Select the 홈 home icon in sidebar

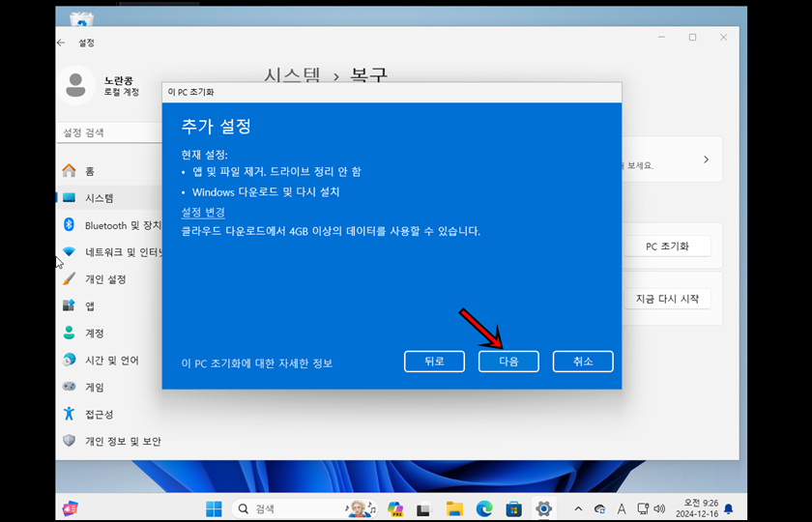click(69, 171)
